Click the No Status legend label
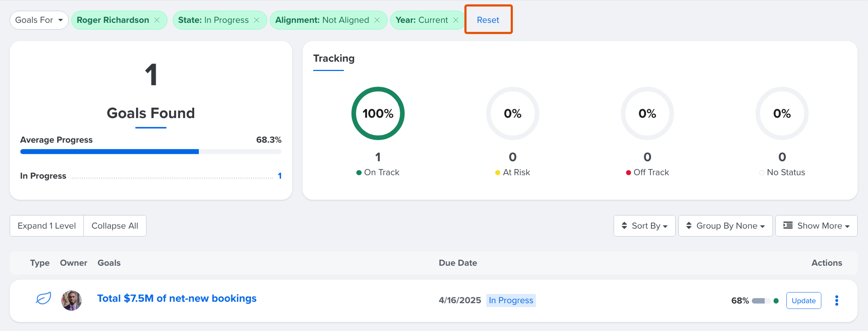The width and height of the screenshot is (868, 331). [786, 172]
